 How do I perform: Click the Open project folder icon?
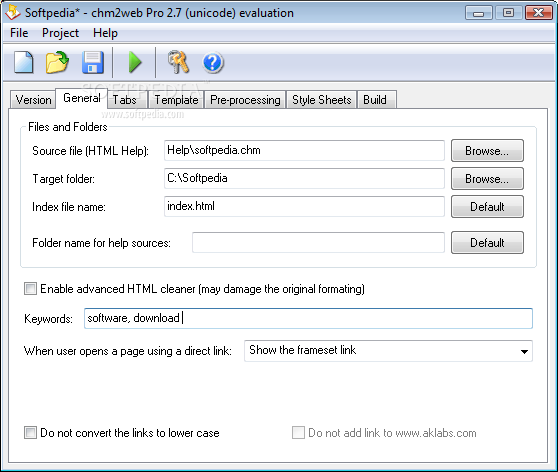(x=57, y=62)
